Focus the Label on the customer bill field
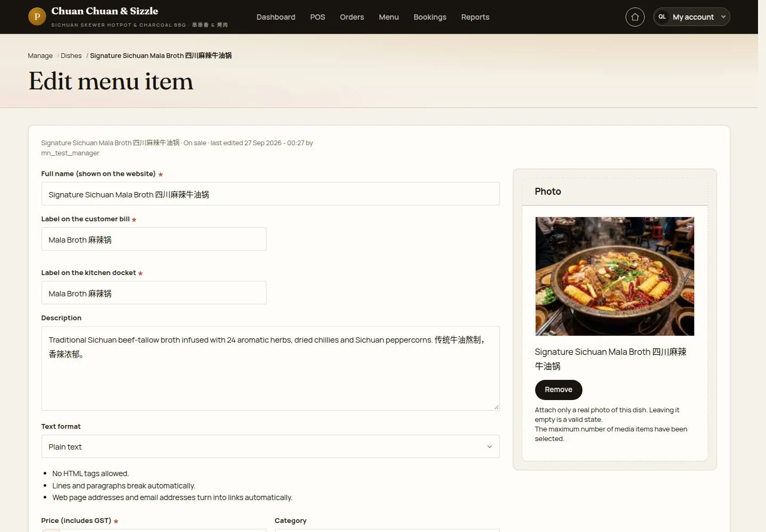Viewport: 766px width, 532px height. [154, 239]
